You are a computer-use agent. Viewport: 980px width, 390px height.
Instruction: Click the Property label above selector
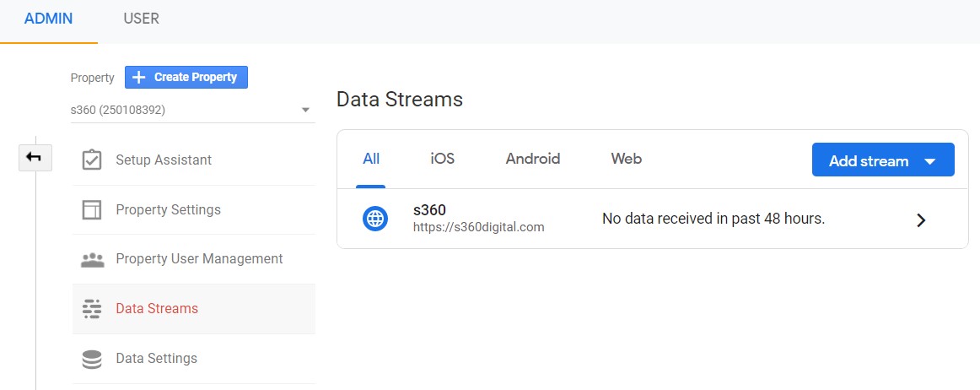point(93,78)
